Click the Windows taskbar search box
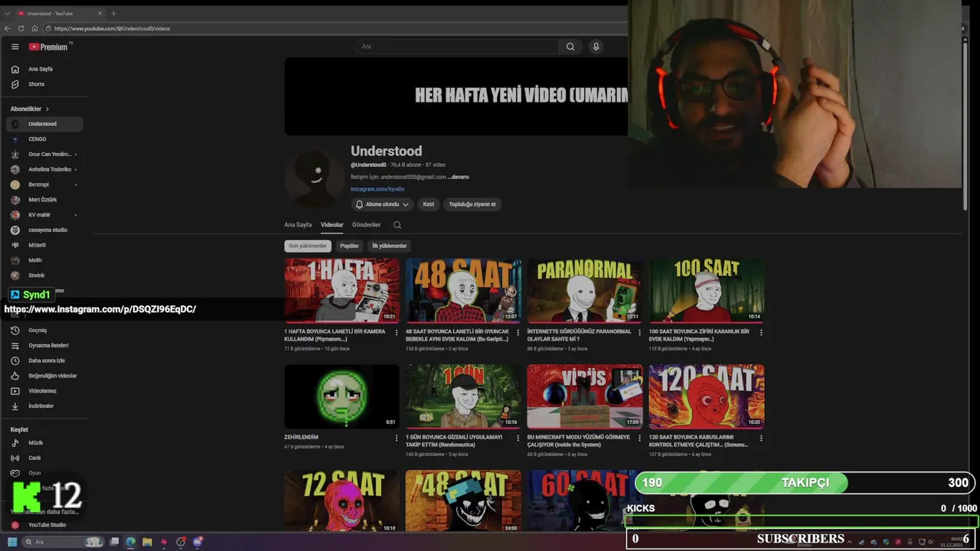980x551 pixels. click(x=63, y=542)
